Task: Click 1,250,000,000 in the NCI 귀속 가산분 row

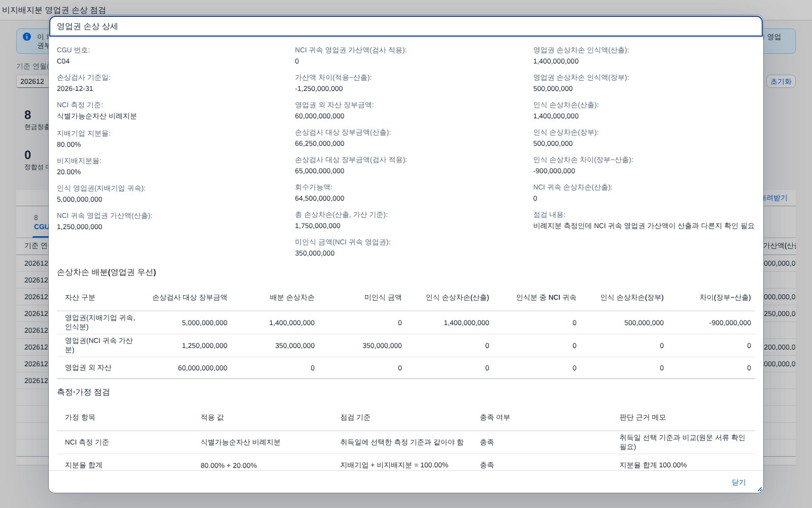Action: click(205, 345)
